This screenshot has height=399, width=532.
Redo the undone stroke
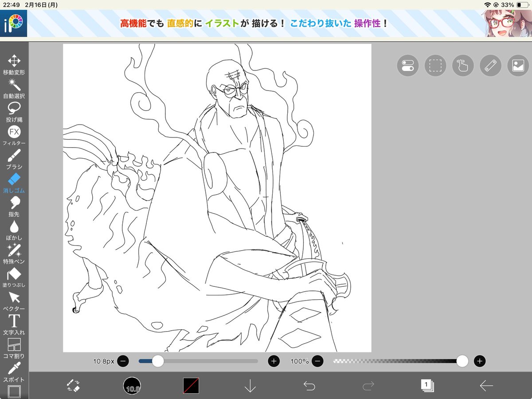coord(368,386)
